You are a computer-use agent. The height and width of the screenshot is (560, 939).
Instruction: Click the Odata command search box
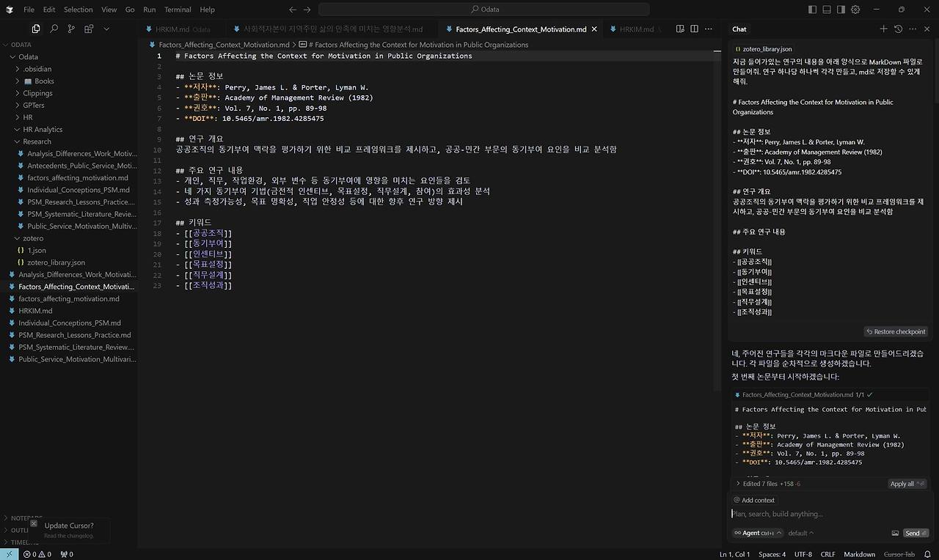click(x=484, y=10)
